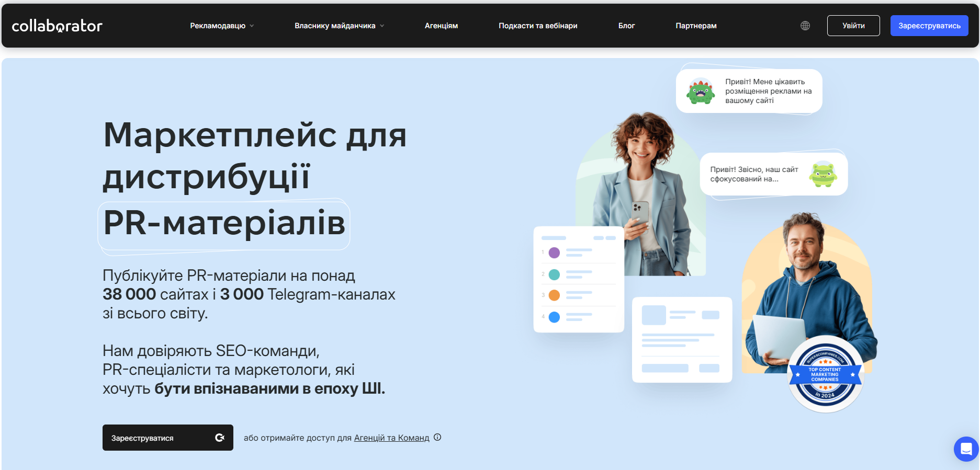This screenshot has height=470, width=980.
Task: Select the purple dot list row
Action: click(x=578, y=253)
